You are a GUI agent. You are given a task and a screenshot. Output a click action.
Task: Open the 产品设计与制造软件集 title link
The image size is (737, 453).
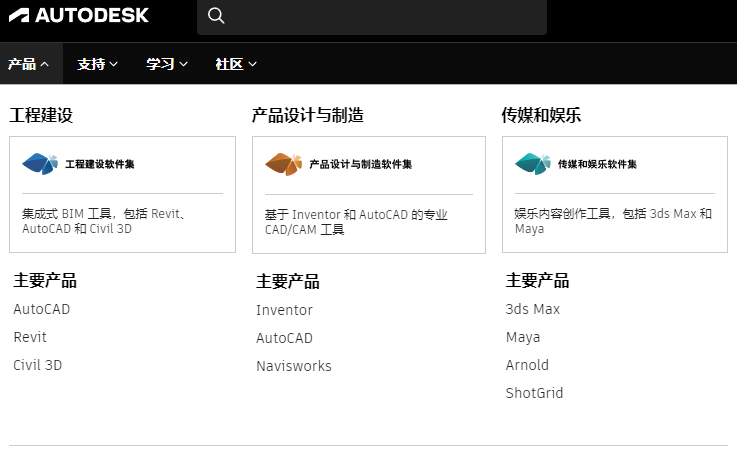coord(361,164)
